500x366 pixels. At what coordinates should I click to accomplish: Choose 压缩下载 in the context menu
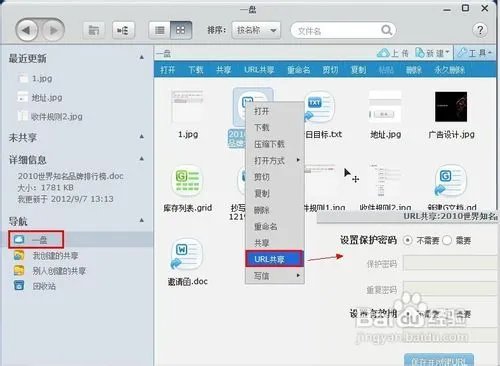[275, 144]
